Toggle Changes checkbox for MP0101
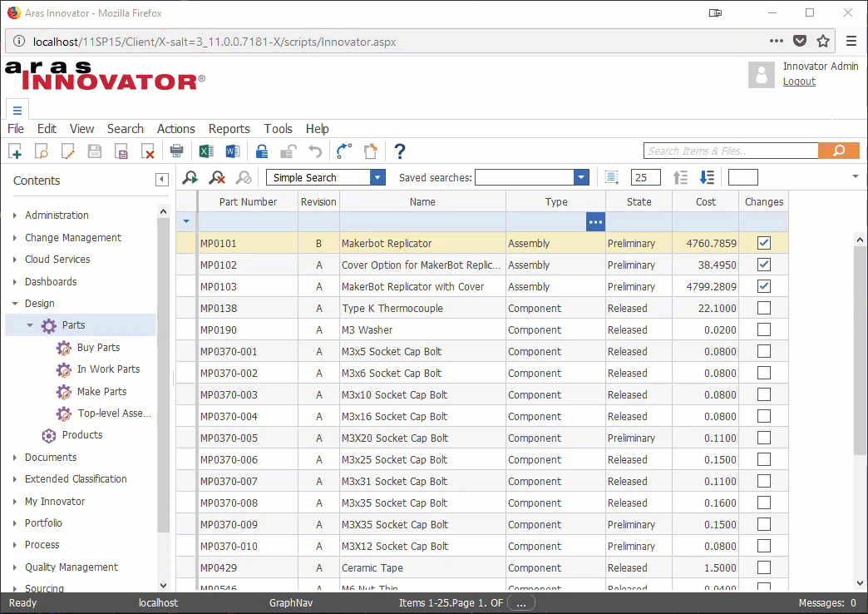Screen dimensions: 868x614 (764, 243)
